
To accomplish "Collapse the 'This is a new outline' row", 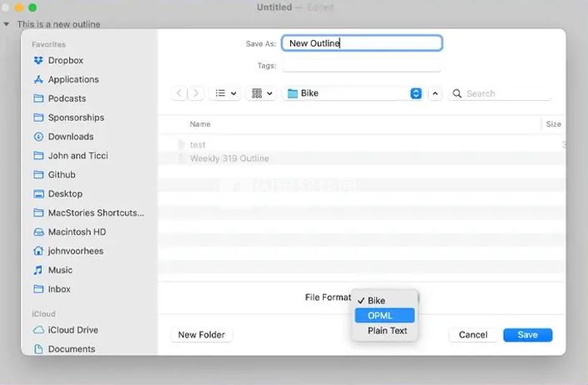I will click(x=7, y=24).
